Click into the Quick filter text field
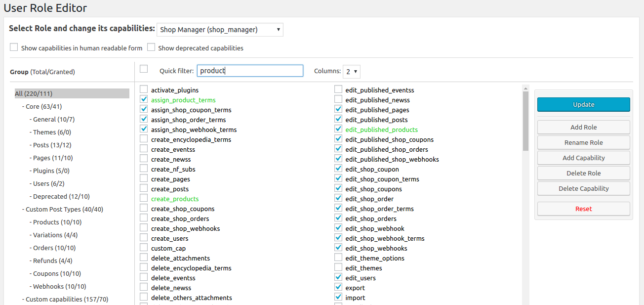The image size is (644, 305). [250, 71]
